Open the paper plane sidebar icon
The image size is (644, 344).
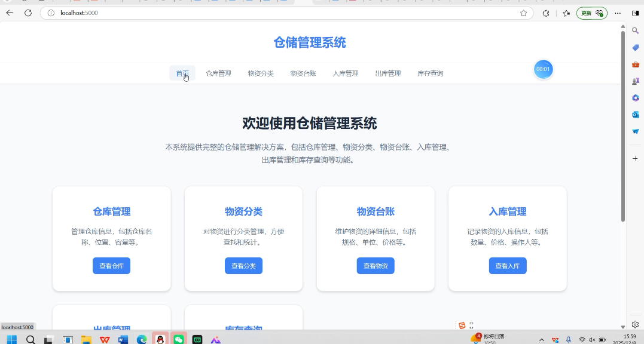click(x=636, y=131)
